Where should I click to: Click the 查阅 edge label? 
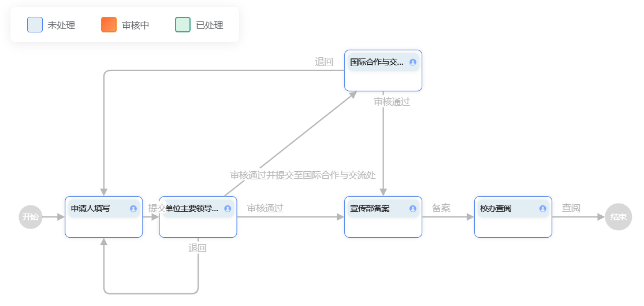point(571,208)
